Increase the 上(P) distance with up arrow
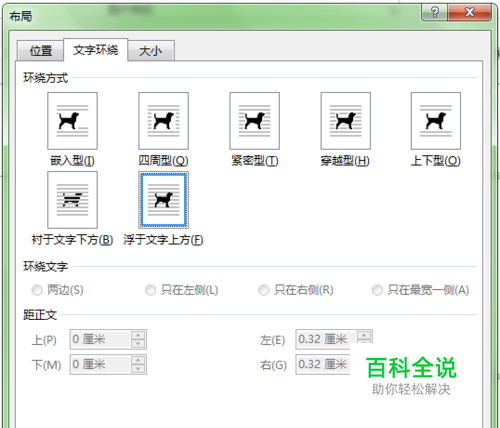Viewport: 500px width, 428px height. 138,335
